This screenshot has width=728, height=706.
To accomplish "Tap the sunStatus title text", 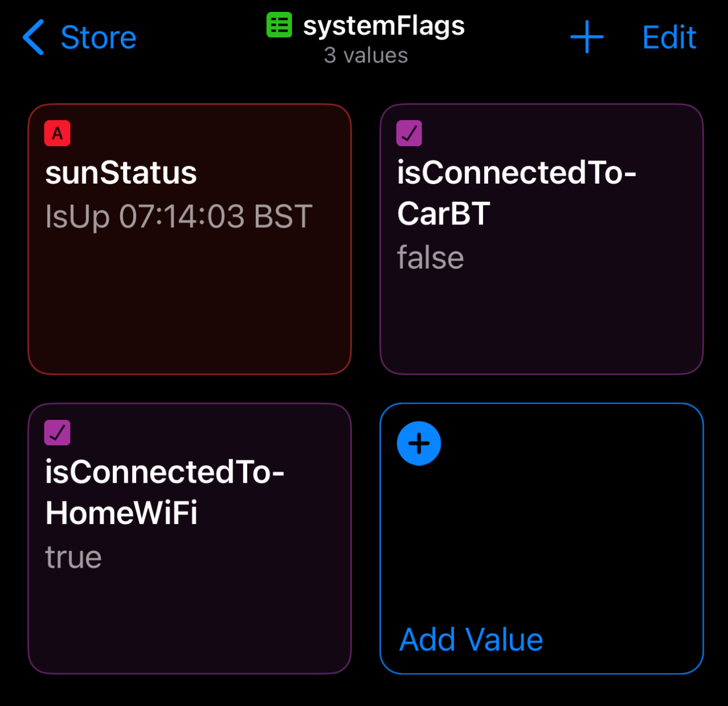I will tap(121, 173).
